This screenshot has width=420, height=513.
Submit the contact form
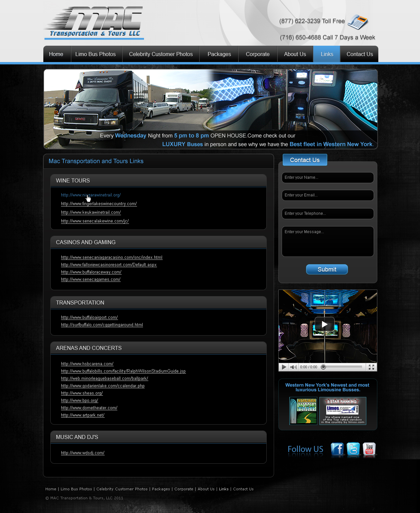(327, 270)
